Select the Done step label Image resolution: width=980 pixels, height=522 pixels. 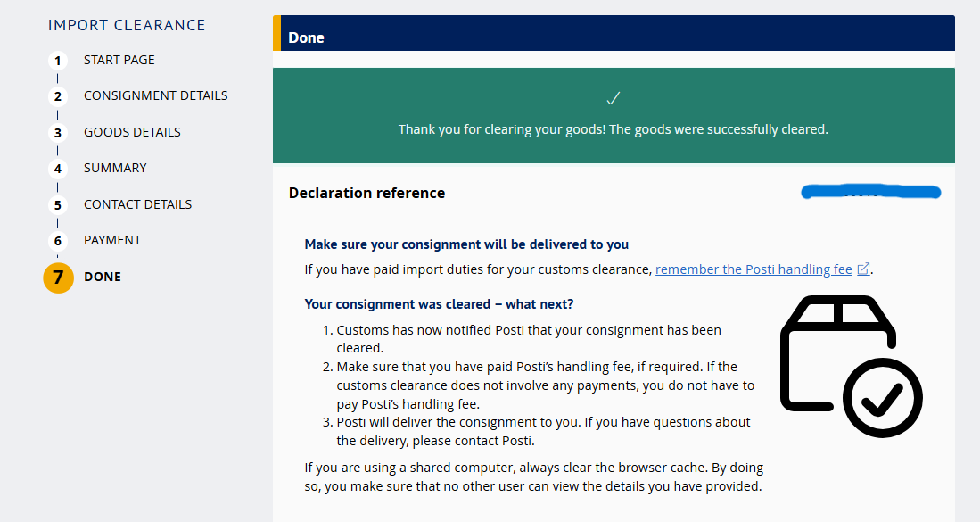103,277
